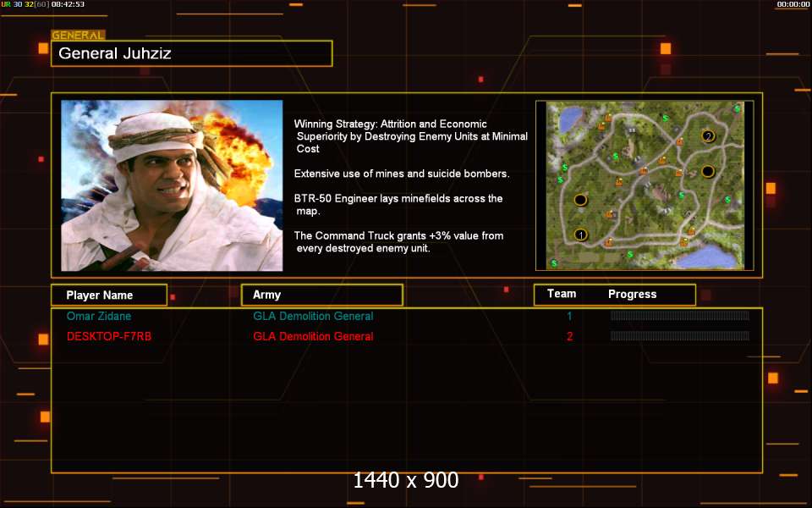This screenshot has width=812, height=508.
Task: Click the Progress column label
Action: (x=633, y=295)
